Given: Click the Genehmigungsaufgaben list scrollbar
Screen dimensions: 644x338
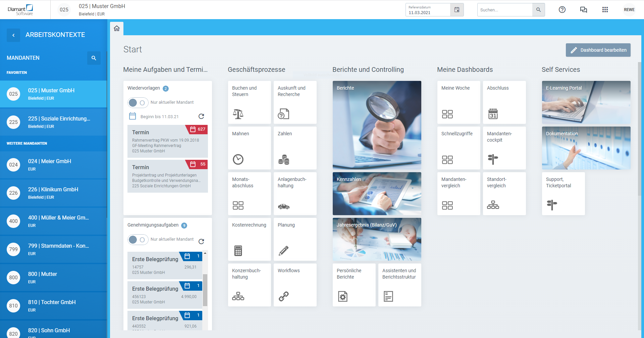Looking at the screenshot, I should [x=205, y=290].
